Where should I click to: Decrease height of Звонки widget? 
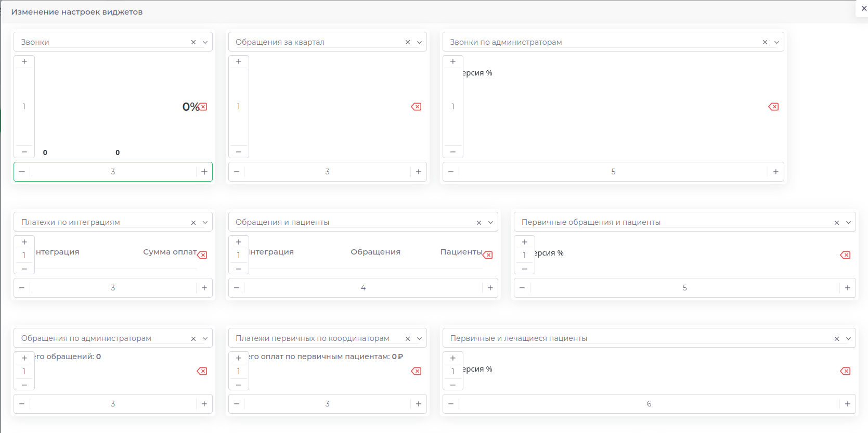(24, 152)
